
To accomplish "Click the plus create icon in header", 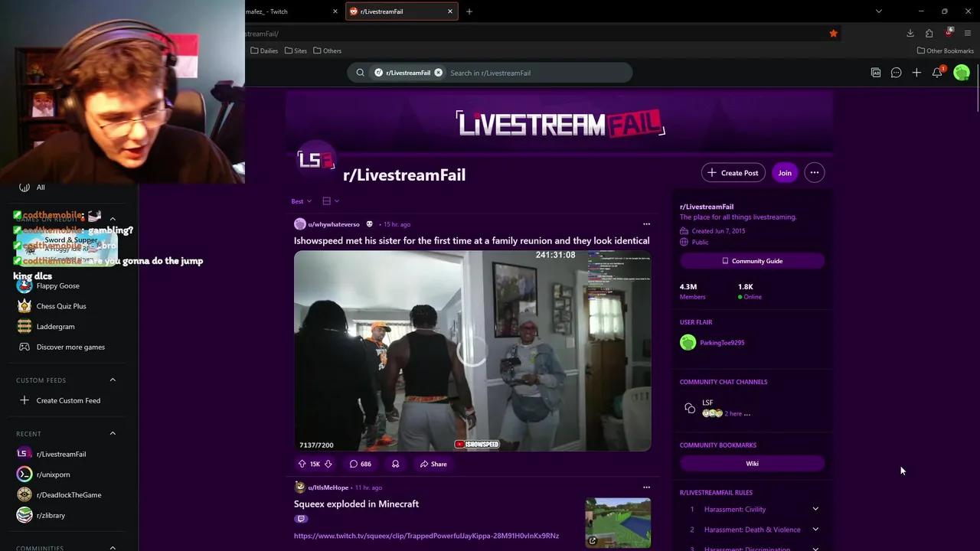I will [916, 73].
